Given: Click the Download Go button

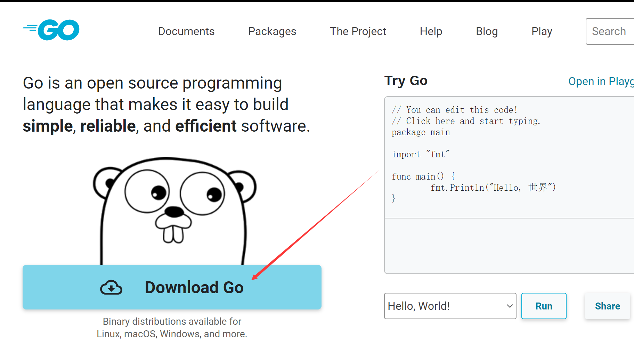Looking at the screenshot, I should 172,287.
